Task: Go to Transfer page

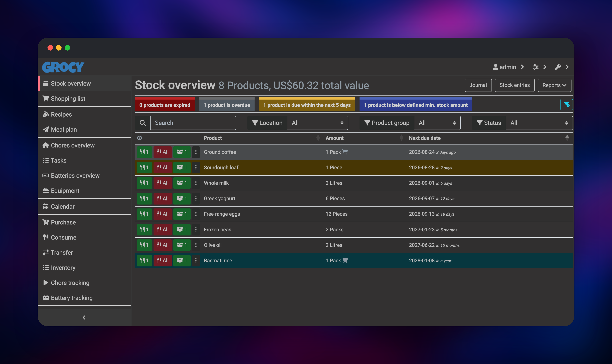Action: pos(84,253)
